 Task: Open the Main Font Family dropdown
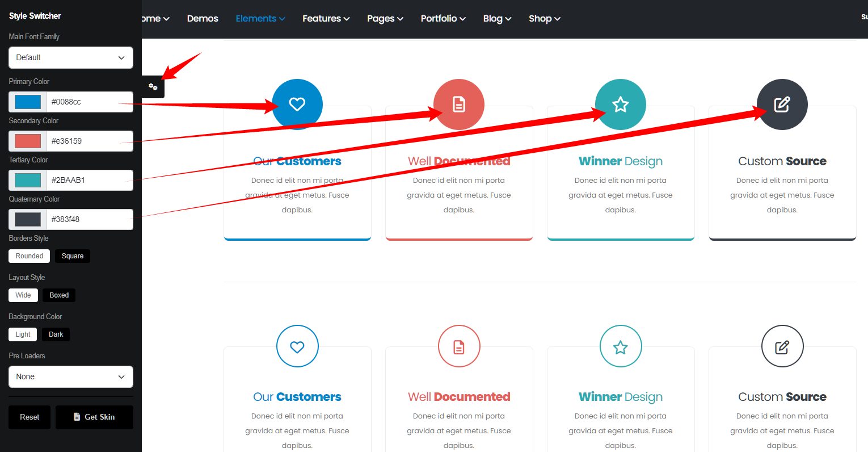coord(71,58)
